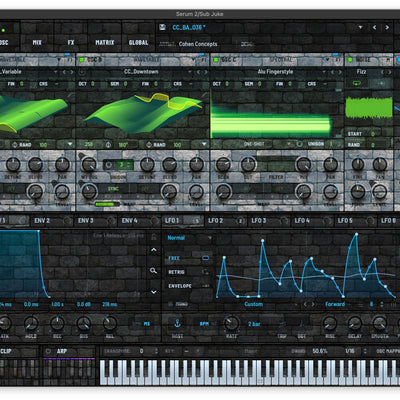Open the ARP tab
The image size is (400, 400).
(x=62, y=351)
